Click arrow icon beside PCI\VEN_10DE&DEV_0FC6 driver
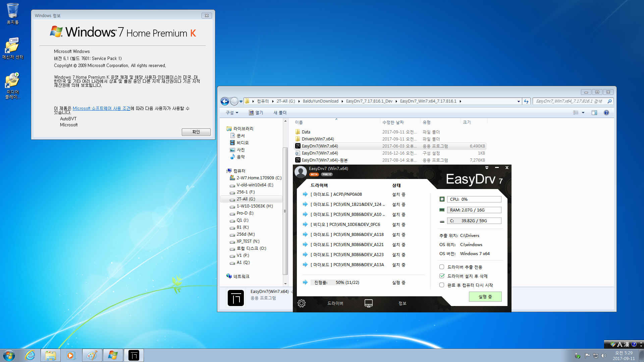Image resolution: width=644 pixels, height=362 pixels. [305, 224]
